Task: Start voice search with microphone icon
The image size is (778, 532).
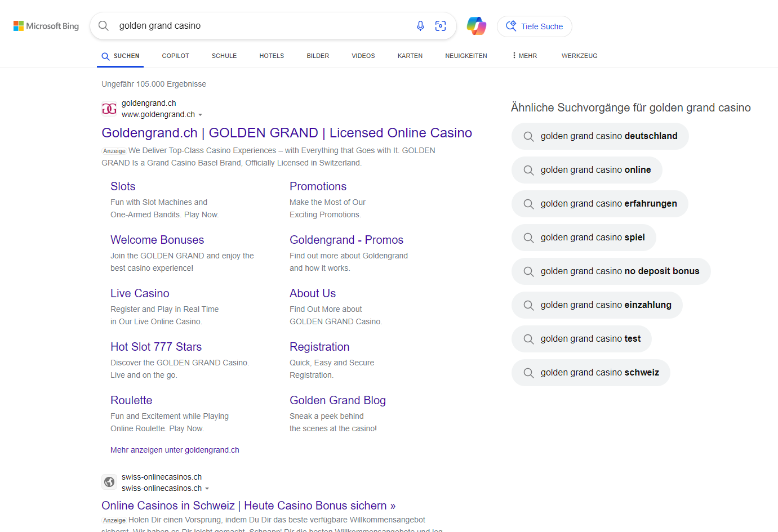Action: [x=420, y=26]
